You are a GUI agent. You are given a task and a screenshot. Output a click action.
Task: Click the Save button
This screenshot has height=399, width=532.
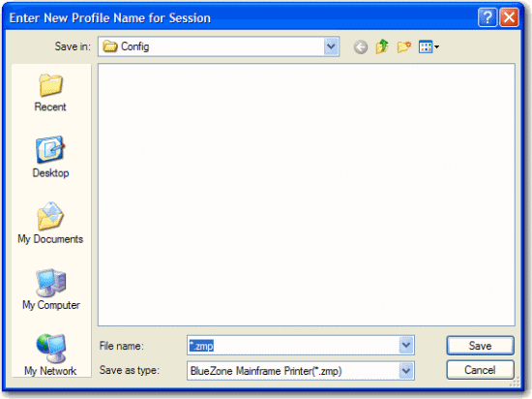(480, 346)
